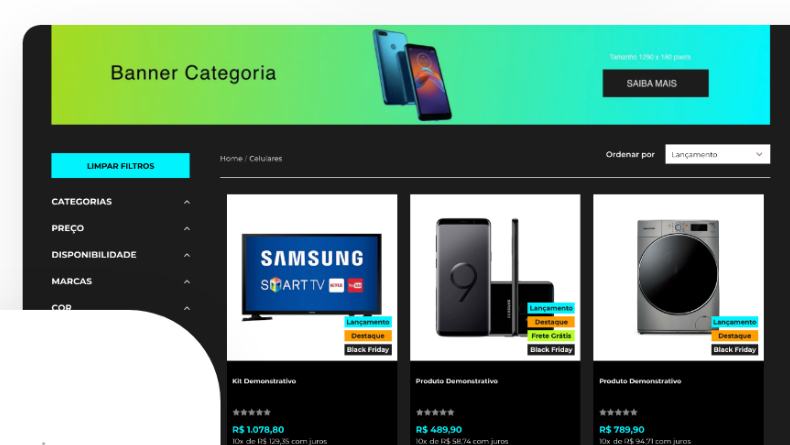Click Frete Grátis badge on the phone
Image resolution: width=790 pixels, height=445 pixels.
(x=551, y=336)
